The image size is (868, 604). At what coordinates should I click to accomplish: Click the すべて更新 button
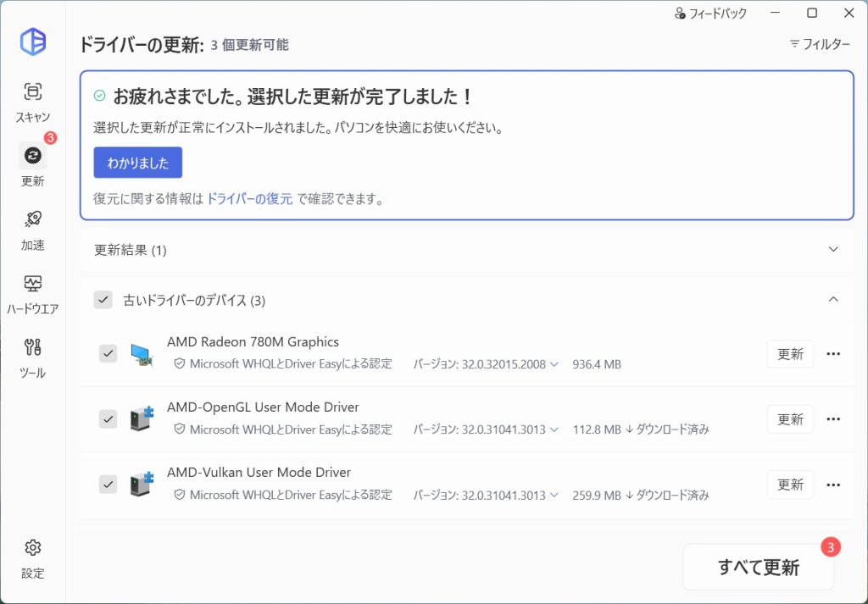coord(759,567)
